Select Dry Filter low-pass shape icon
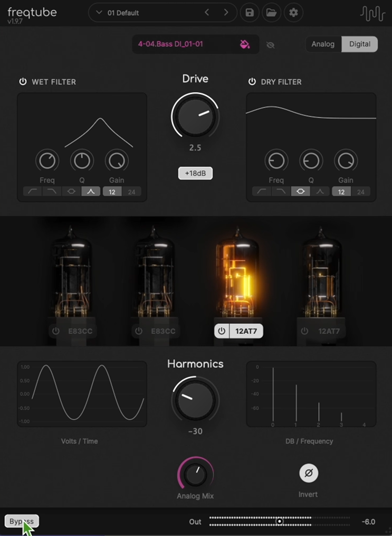Image resolution: width=392 pixels, height=536 pixels. tap(281, 192)
